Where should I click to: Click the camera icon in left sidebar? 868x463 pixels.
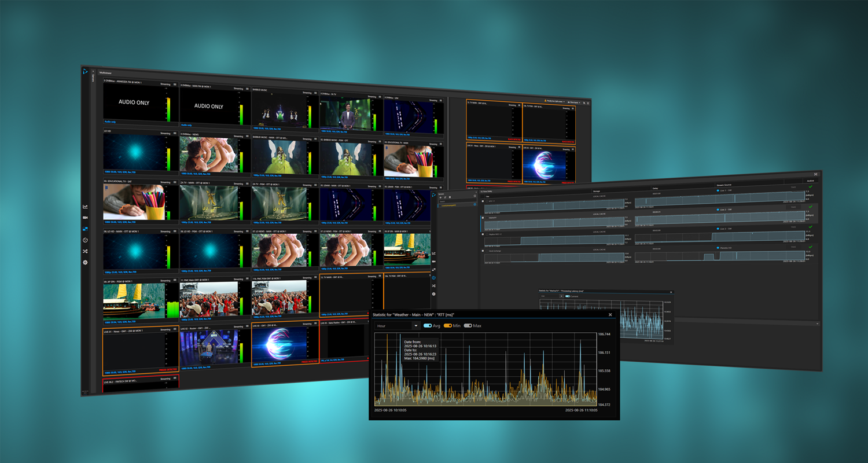(85, 218)
